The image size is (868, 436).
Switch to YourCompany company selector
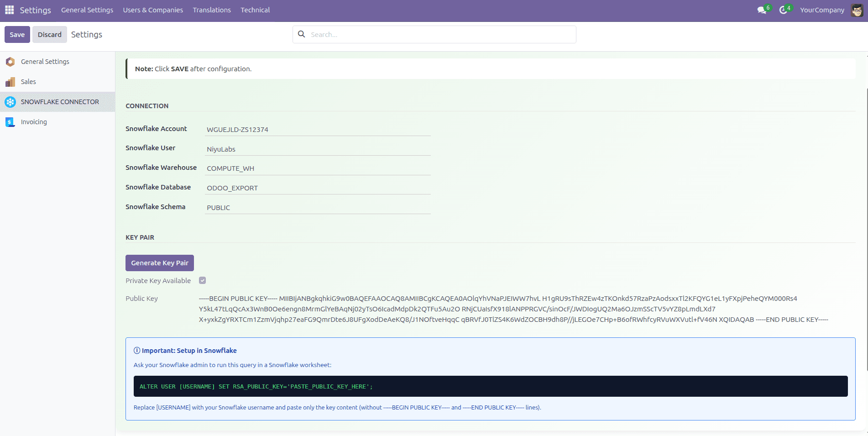click(x=822, y=10)
